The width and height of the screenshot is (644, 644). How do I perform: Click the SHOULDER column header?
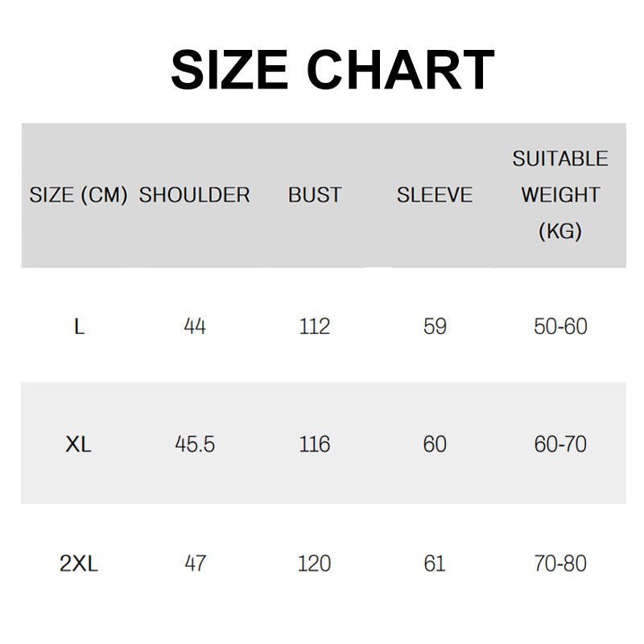tap(195, 195)
